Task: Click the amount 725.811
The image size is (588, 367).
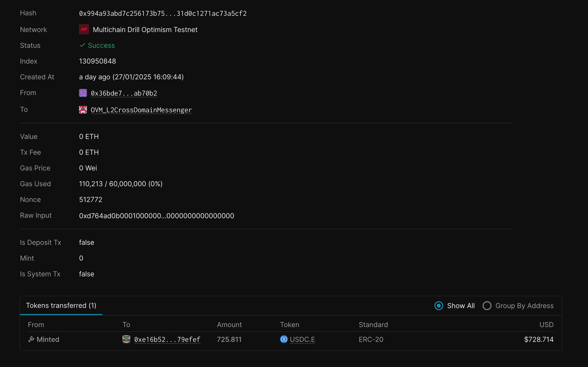Action: point(229,339)
